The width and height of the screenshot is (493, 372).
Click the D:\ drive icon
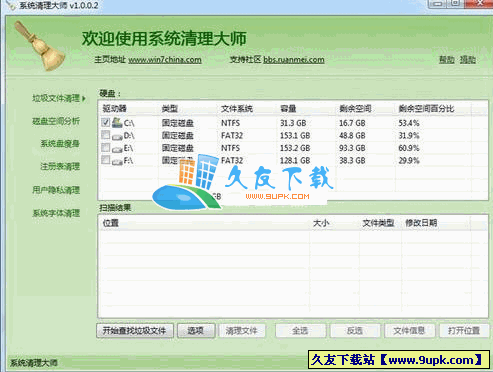click(117, 136)
